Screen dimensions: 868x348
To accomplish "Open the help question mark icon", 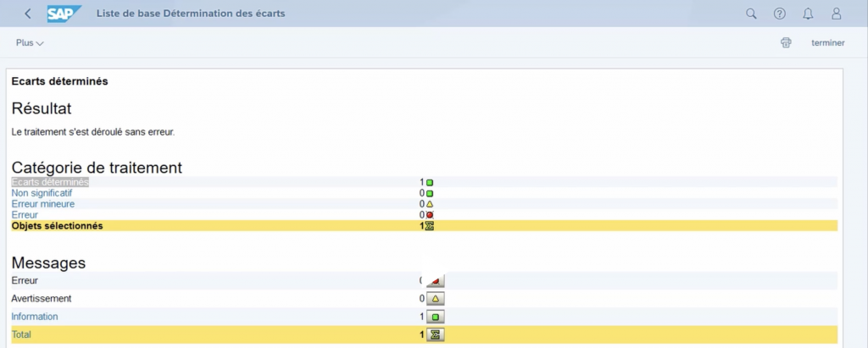I will point(779,14).
